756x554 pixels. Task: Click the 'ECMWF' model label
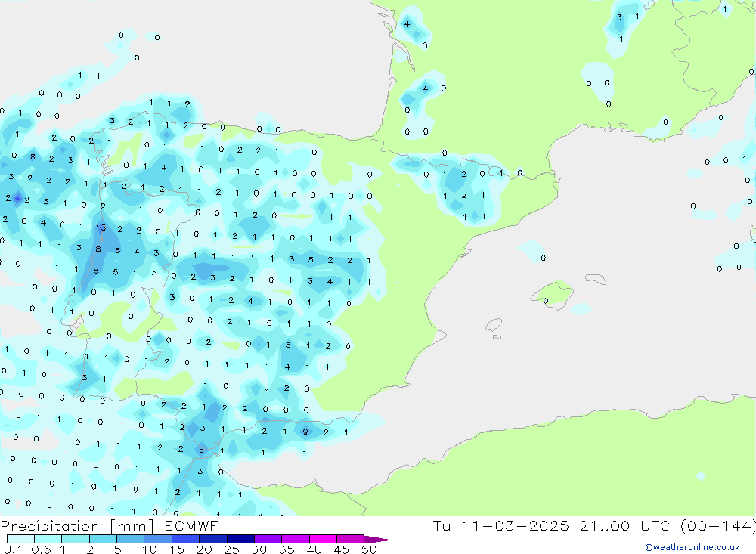click(x=191, y=525)
